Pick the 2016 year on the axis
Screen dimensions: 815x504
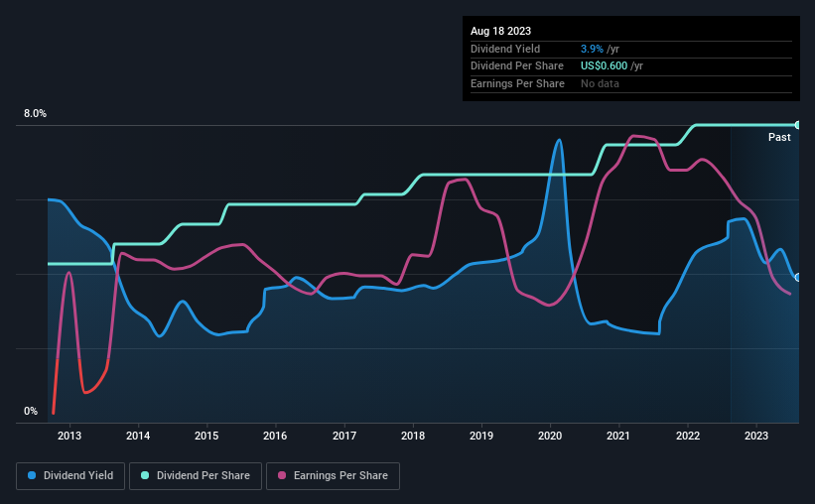pyautogui.click(x=275, y=436)
